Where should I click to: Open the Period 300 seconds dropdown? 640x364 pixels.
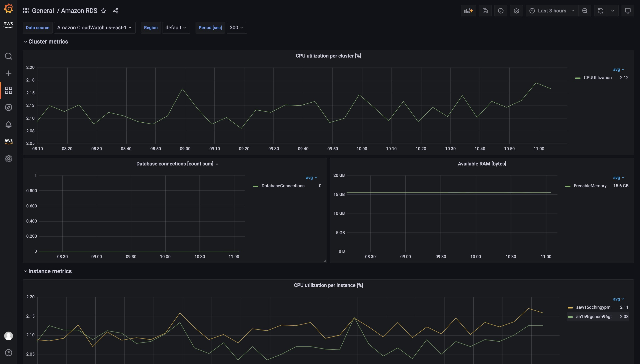(236, 28)
